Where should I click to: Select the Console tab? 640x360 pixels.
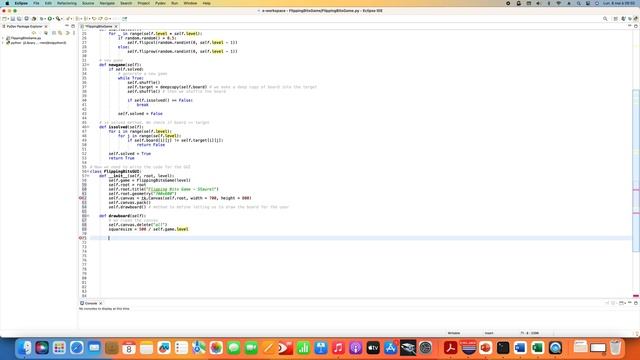(x=91, y=303)
